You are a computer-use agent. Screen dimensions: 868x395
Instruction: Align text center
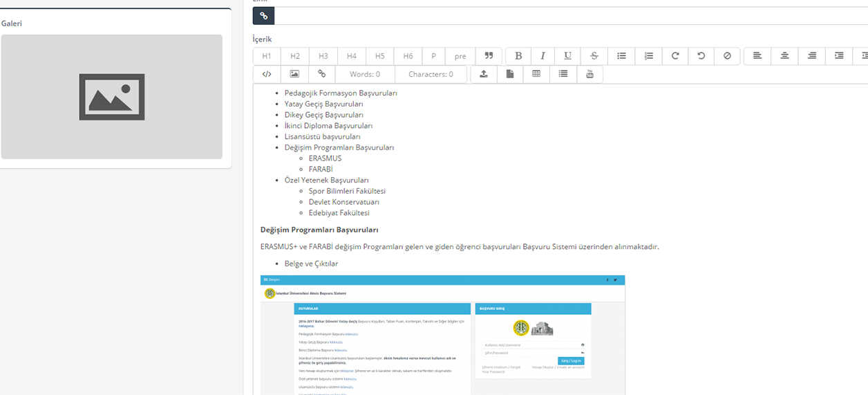coord(784,56)
